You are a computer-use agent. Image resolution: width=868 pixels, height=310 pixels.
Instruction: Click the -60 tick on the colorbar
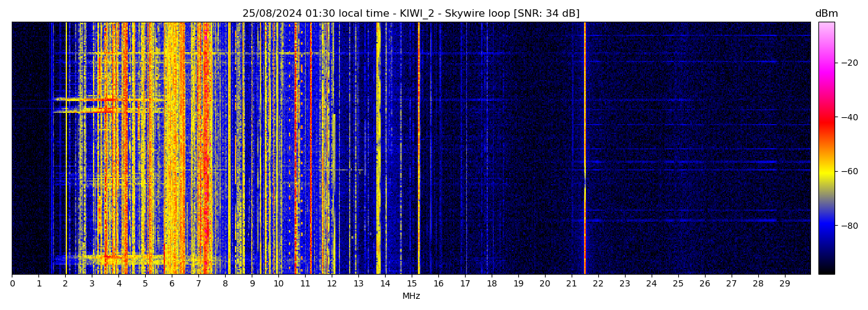pyautogui.click(x=849, y=171)
